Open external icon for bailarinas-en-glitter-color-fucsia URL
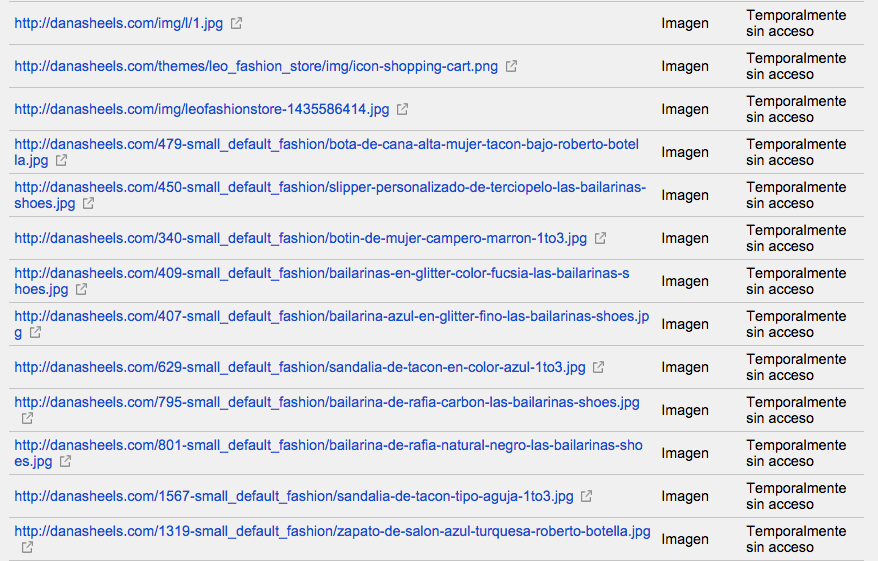Image resolution: width=878 pixels, height=561 pixels. coord(82,289)
